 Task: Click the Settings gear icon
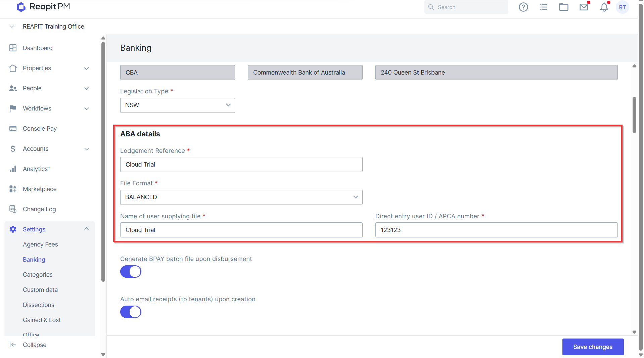coord(13,229)
